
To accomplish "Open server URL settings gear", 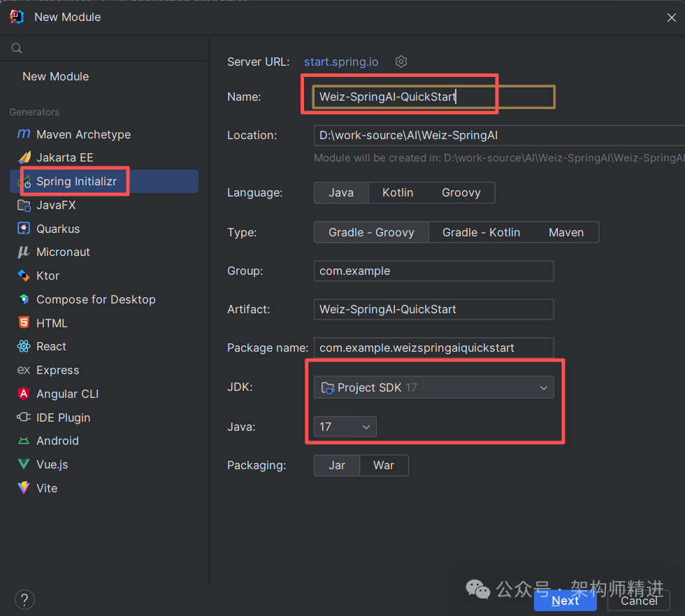I will tap(401, 62).
